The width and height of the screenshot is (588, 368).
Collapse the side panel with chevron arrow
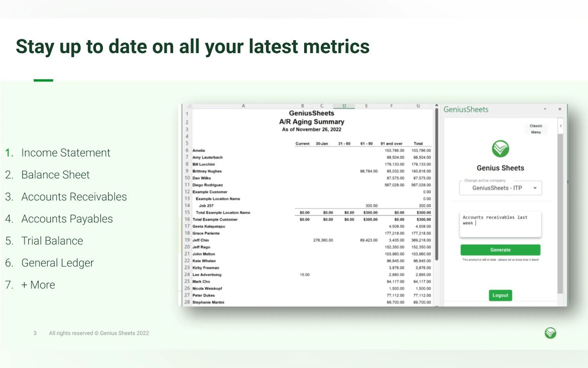click(x=560, y=126)
